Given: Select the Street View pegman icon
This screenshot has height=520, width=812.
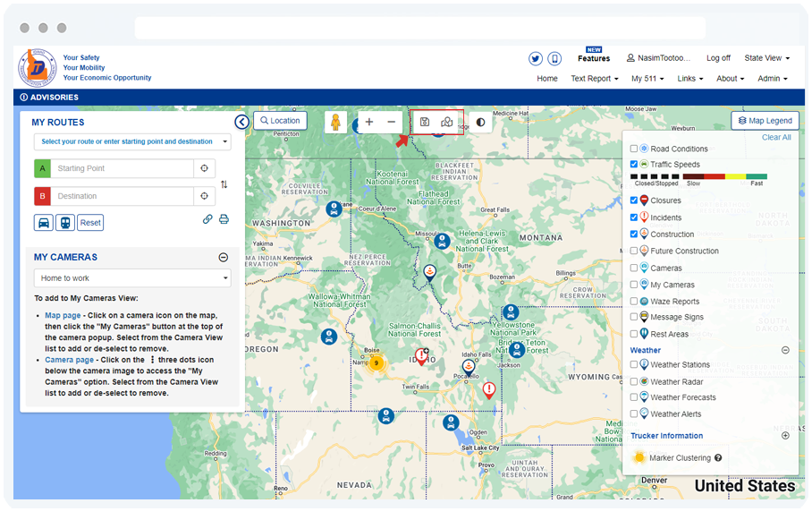Looking at the screenshot, I should pyautogui.click(x=335, y=123).
